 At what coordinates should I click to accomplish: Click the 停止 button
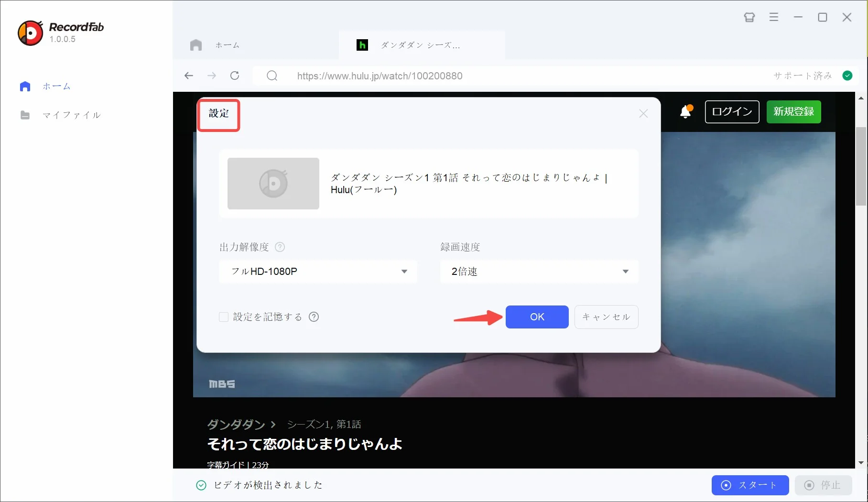824,485
